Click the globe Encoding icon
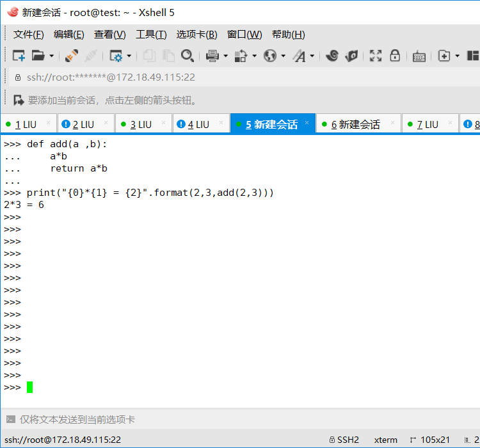The image size is (480, 448). tap(270, 56)
